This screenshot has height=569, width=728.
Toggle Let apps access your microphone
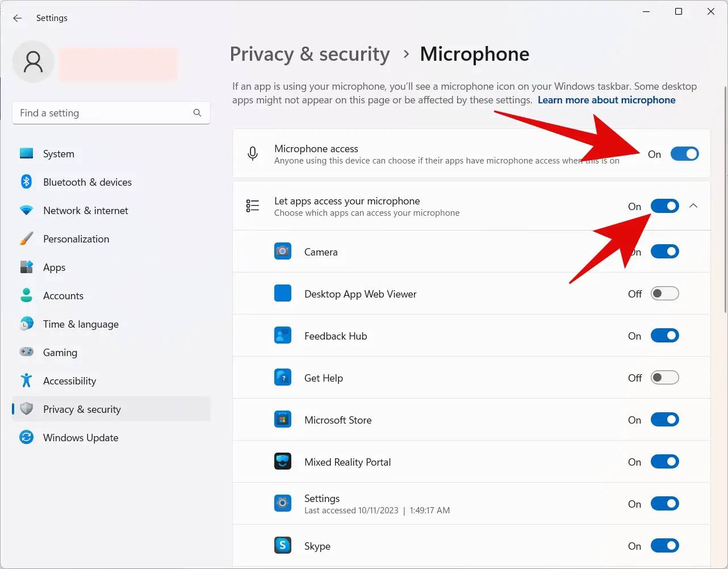tap(665, 206)
